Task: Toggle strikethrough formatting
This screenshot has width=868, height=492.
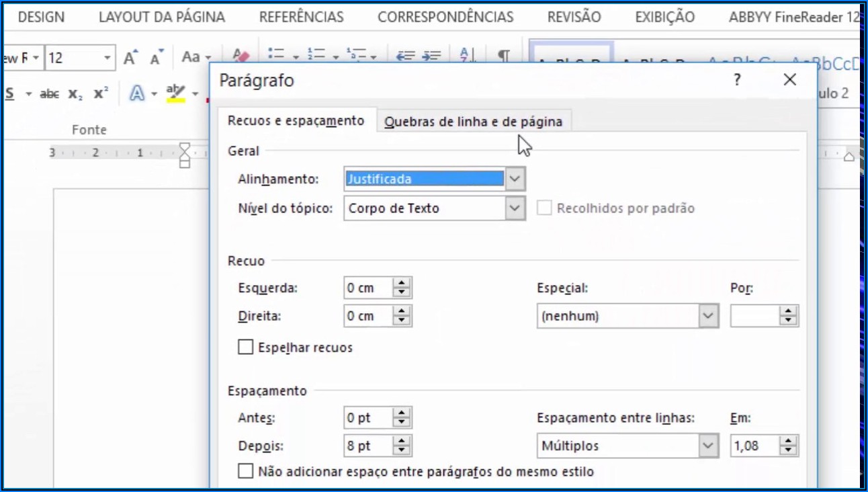Action: pos(49,94)
